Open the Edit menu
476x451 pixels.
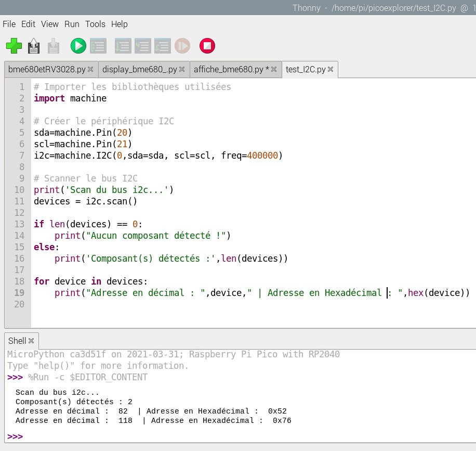pos(28,24)
